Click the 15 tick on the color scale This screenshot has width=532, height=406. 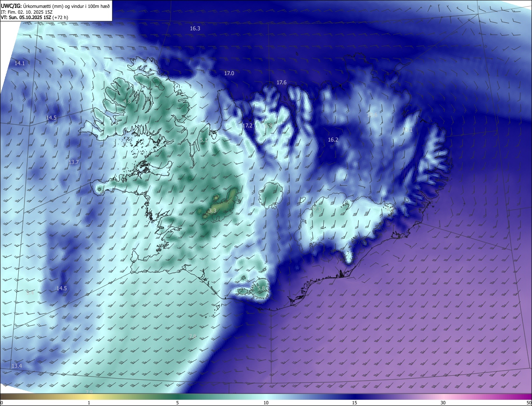pyautogui.click(x=355, y=403)
